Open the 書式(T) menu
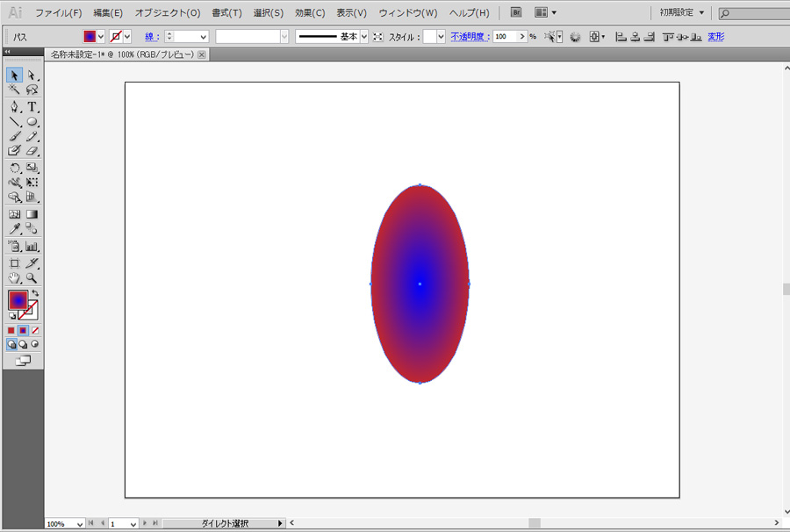This screenshot has height=532, width=790. point(226,13)
